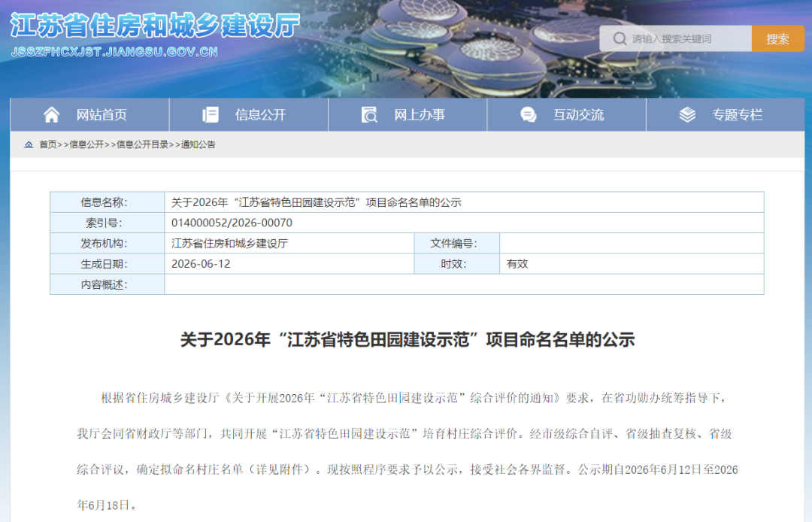
Task: Click the 有效 validity value
Action: point(517,263)
